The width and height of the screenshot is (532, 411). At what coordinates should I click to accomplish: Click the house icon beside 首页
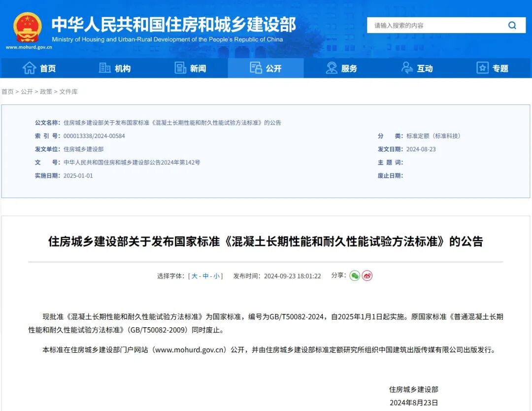[x=30, y=68]
